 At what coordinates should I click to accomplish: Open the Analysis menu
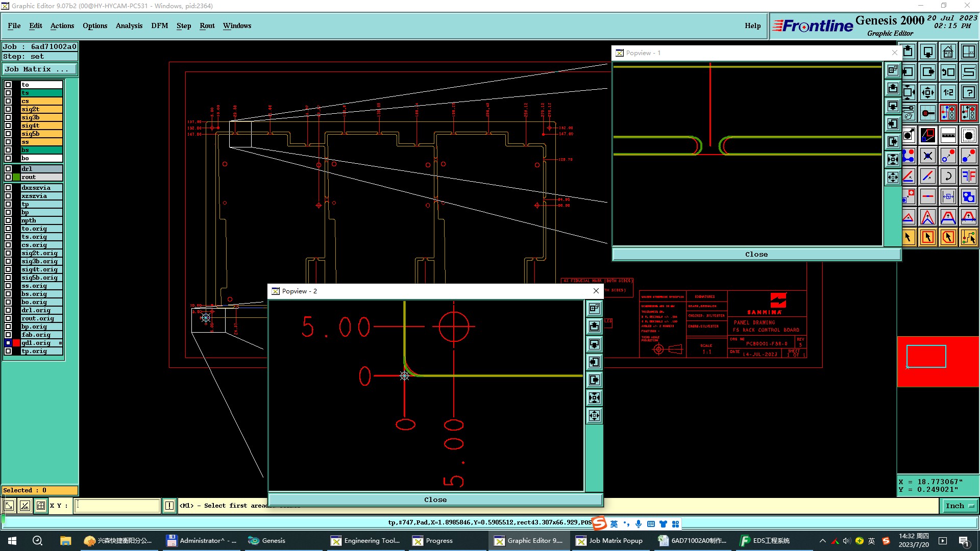click(129, 26)
